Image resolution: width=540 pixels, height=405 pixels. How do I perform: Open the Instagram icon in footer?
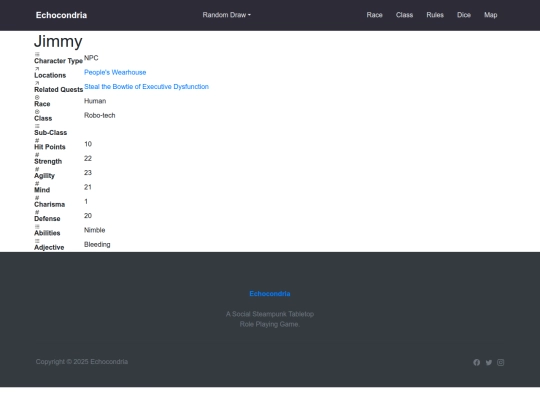click(501, 362)
